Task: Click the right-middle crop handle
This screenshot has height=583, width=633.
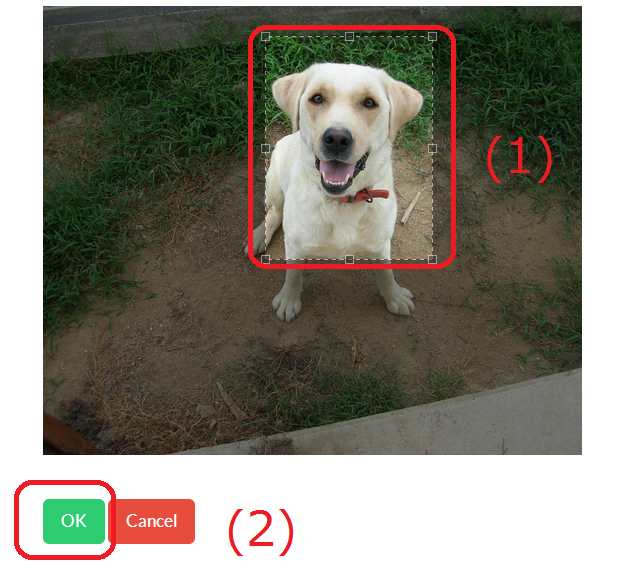Action: 432,148
